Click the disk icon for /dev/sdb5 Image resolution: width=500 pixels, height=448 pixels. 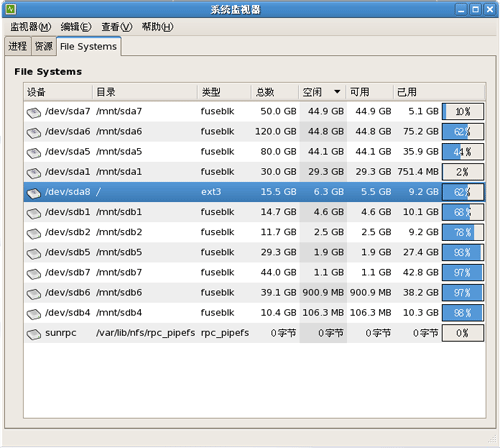[34, 254]
